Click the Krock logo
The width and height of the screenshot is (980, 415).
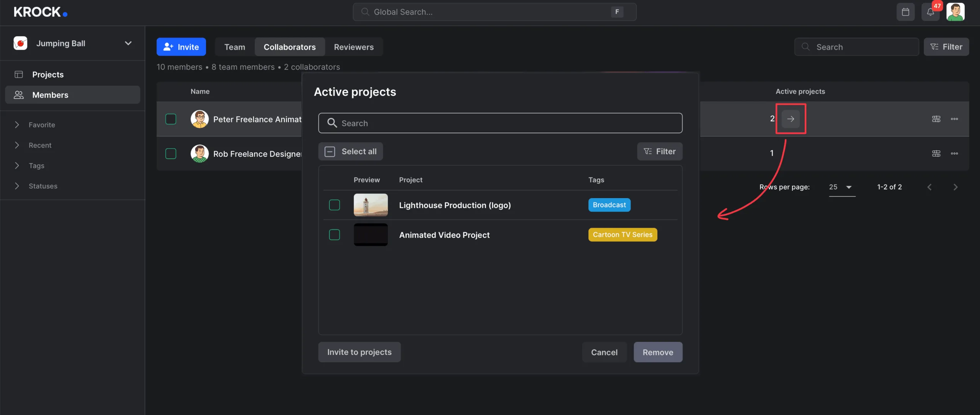pos(40,11)
